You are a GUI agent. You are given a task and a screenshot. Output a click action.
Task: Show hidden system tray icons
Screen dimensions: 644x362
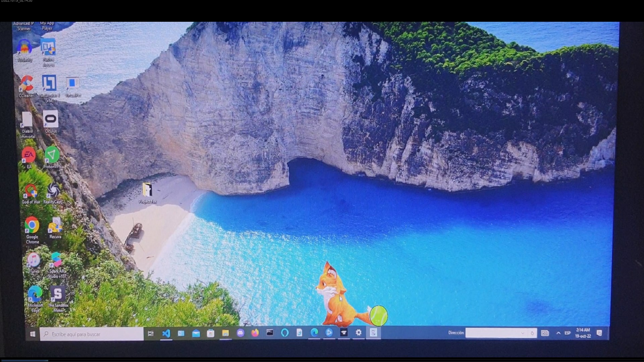[558, 333]
